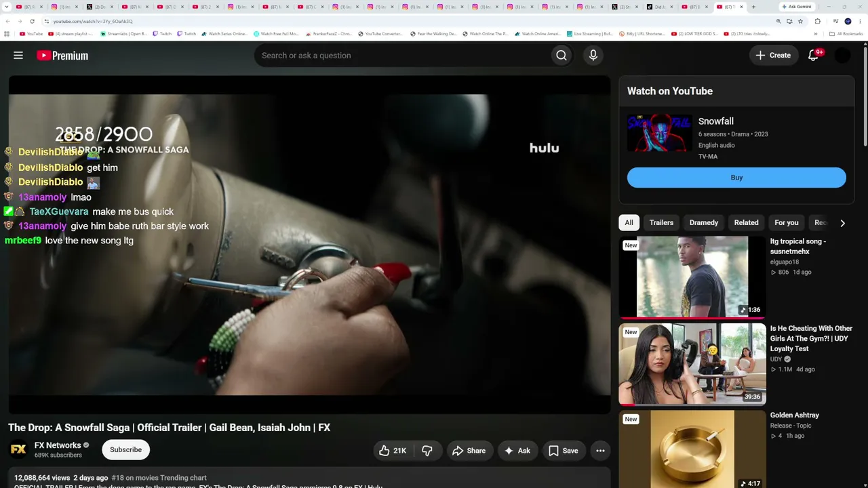This screenshot has width=868, height=488.
Task: Open the Chrome three-dot menu
Action: tap(860, 21)
